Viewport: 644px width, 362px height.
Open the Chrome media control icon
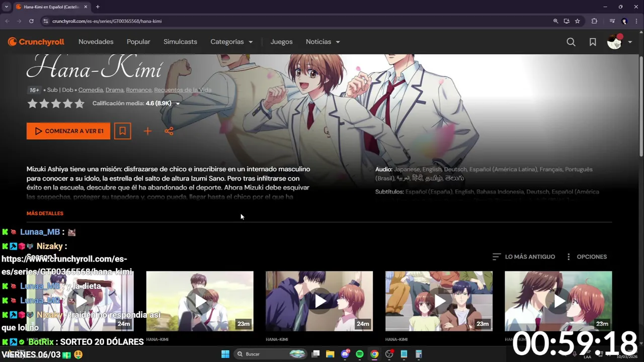(612, 21)
